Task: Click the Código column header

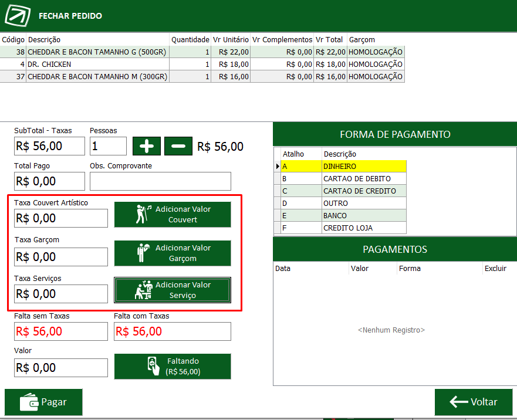Action: 13,39
